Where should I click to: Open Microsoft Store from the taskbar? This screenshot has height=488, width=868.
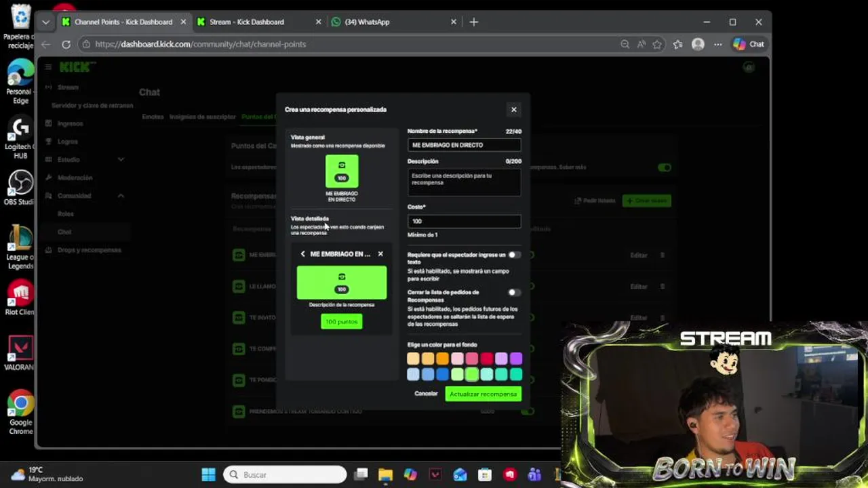[484, 474]
